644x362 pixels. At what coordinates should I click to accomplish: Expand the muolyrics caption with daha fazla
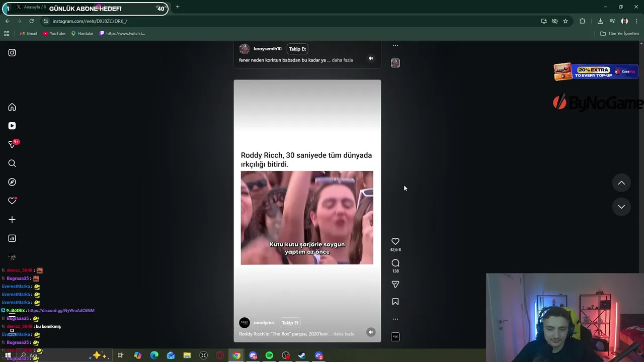(344, 334)
